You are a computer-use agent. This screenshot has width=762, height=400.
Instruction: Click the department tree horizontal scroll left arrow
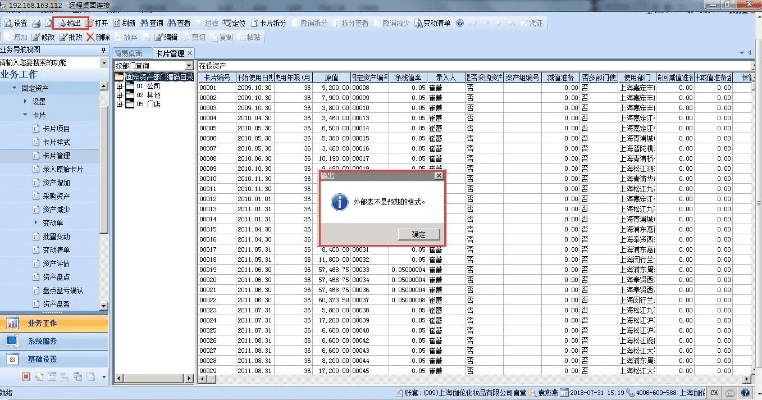pyautogui.click(x=119, y=378)
